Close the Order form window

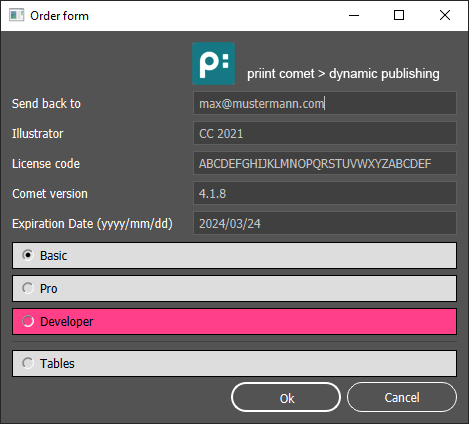[445, 15]
